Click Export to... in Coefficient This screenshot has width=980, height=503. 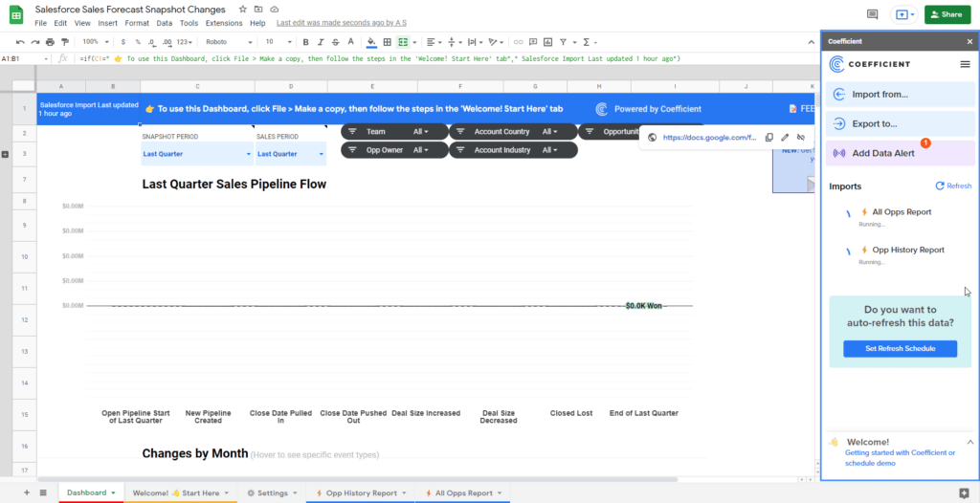tap(900, 123)
